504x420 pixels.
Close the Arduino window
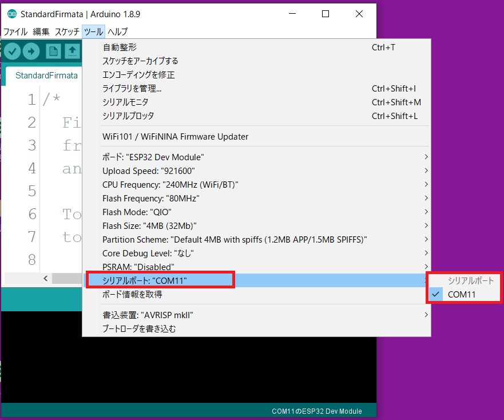[359, 14]
